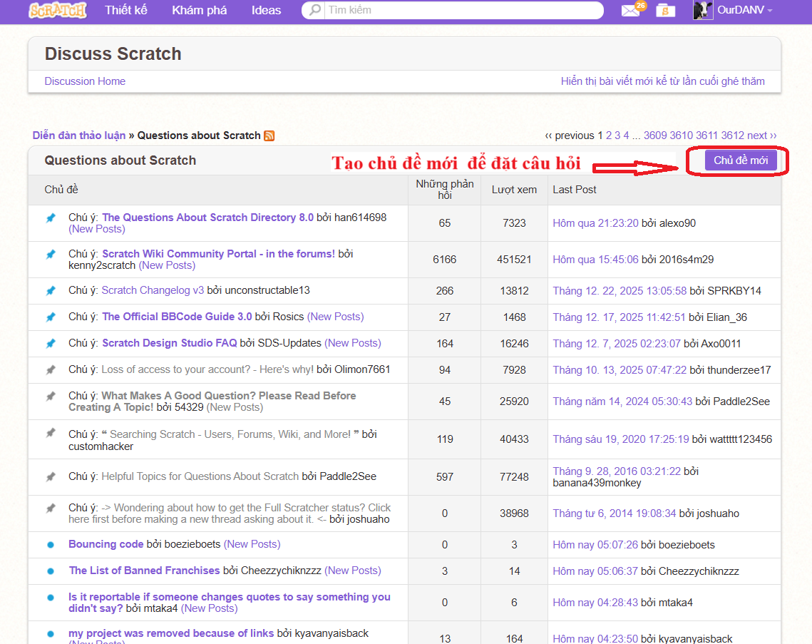Screen dimensions: 812x644
Task: Jump to page 3612 of topics
Action: coord(732,136)
